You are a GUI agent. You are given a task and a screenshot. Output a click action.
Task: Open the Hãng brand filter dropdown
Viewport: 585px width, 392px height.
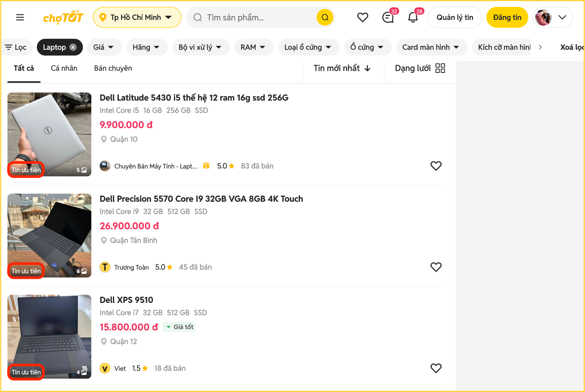146,47
